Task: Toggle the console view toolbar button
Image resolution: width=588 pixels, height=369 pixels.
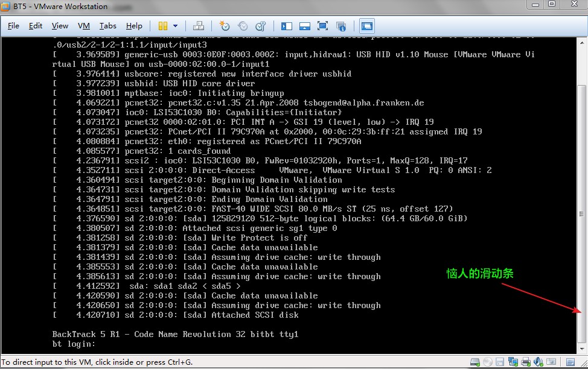Action: (367, 26)
